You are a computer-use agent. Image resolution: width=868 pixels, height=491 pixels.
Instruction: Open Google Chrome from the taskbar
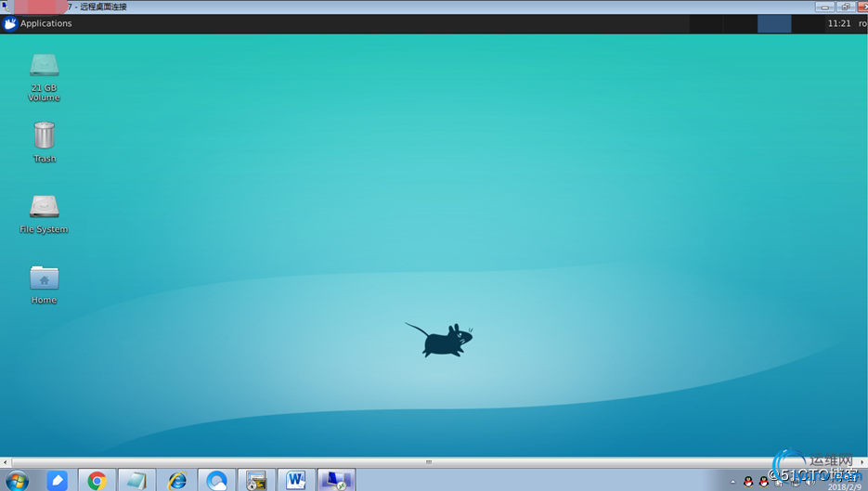[x=97, y=481]
